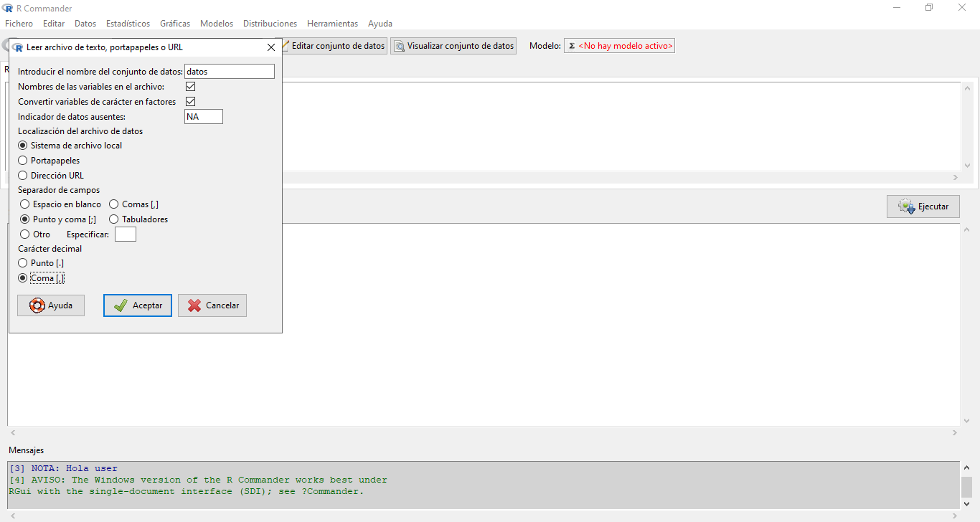Close the Leer archivo dialog

pos(271,47)
